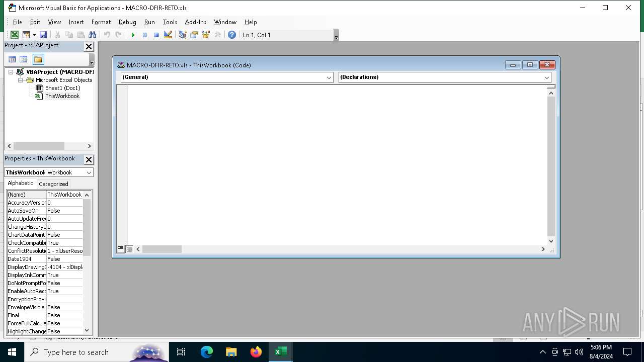
Task: Collapse the Microsoft Excel Objects folder
Action: click(21, 80)
